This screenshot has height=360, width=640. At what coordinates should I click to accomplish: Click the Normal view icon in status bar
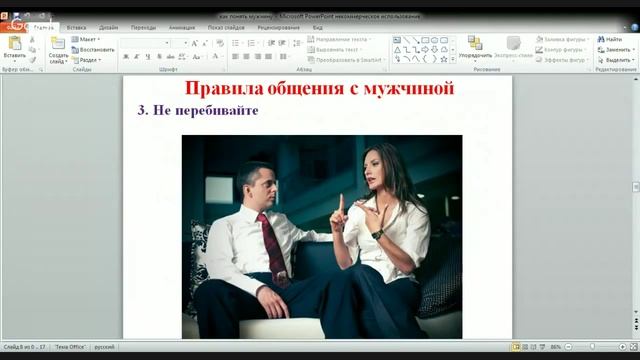tap(516, 347)
